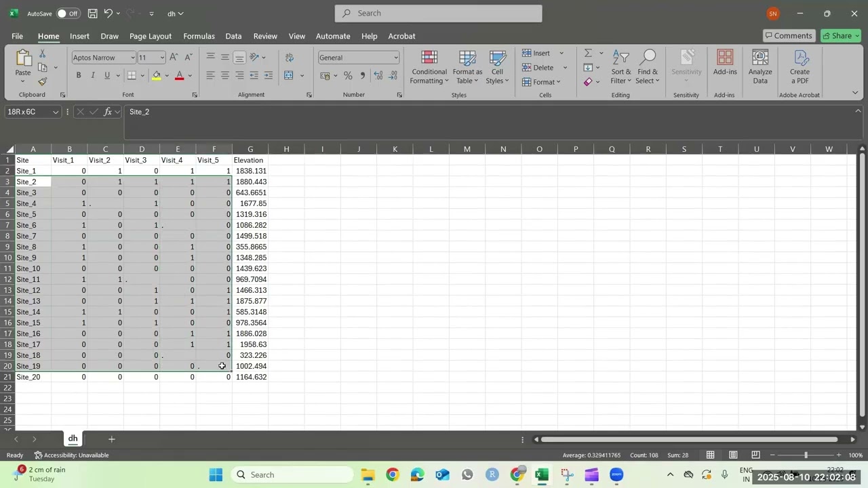Click the Align Left icon
This screenshot has width=868, height=488.
click(211, 75)
